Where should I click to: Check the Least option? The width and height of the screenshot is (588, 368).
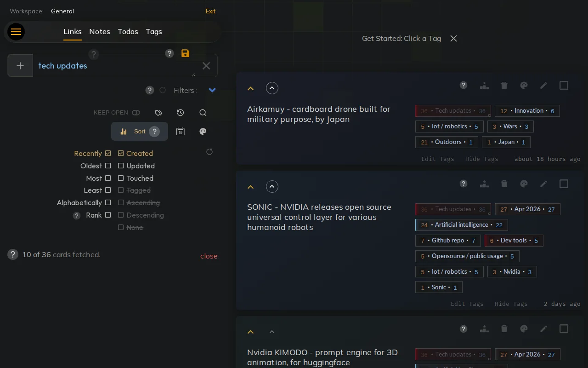108,190
